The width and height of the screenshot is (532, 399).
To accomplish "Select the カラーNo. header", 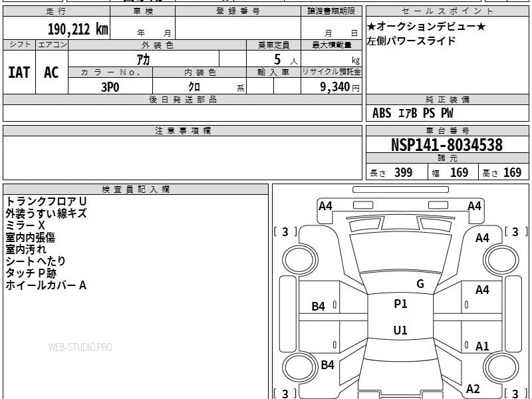I will [x=110, y=72].
